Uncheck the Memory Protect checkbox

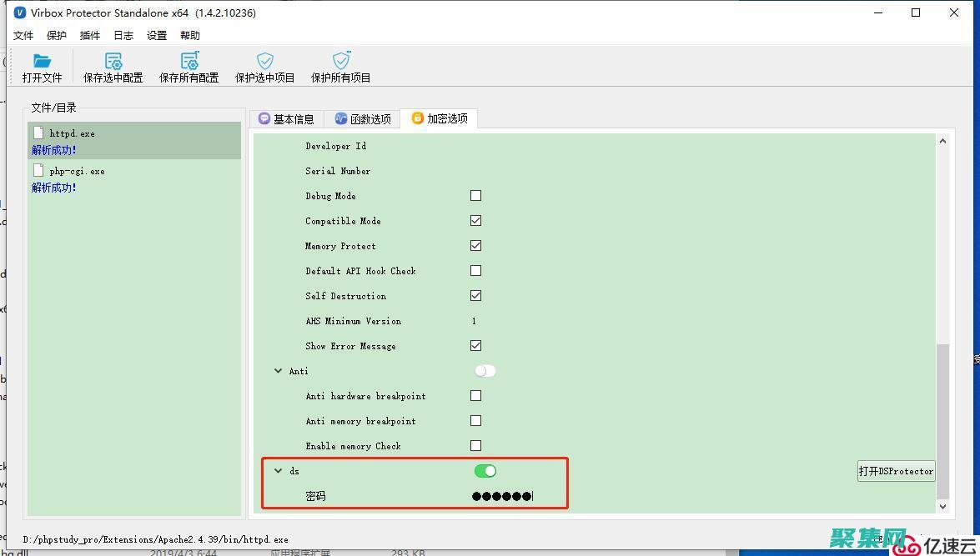tap(475, 246)
